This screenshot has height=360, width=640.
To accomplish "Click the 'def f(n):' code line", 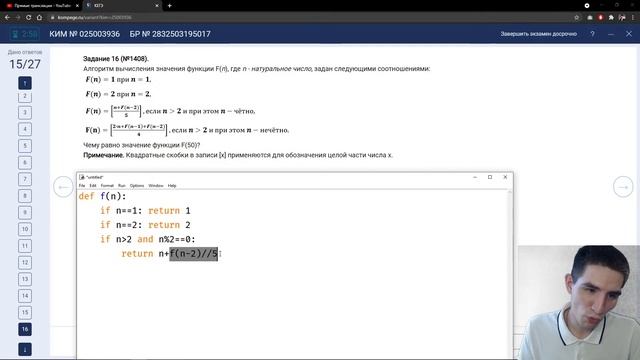I will point(102,196).
